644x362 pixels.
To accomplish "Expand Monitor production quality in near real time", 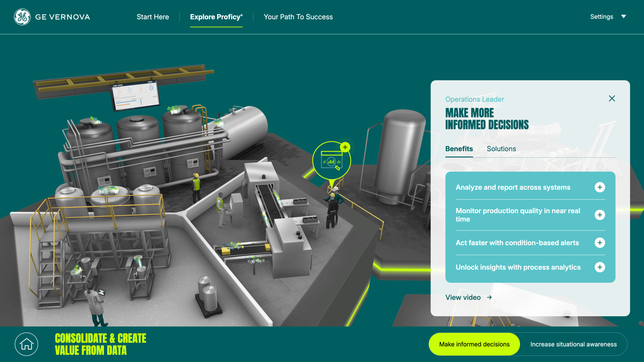I will (x=530, y=215).
